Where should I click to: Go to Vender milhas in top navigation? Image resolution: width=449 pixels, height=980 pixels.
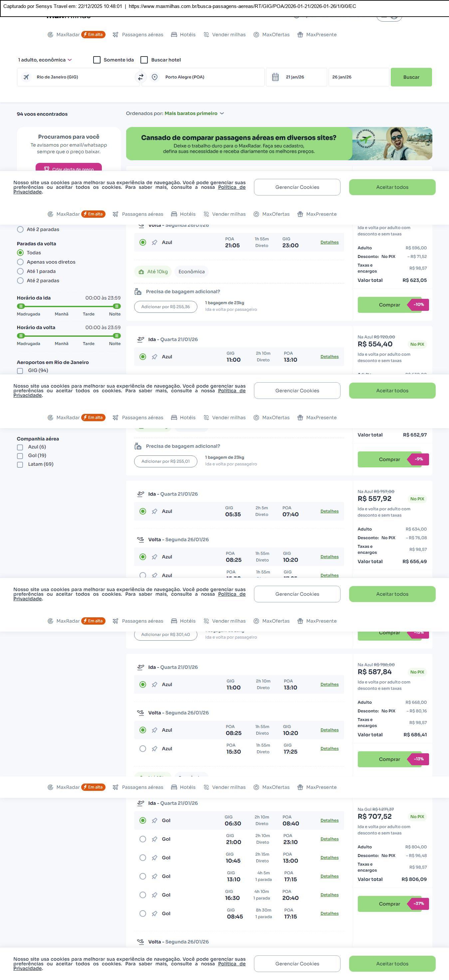(x=225, y=35)
